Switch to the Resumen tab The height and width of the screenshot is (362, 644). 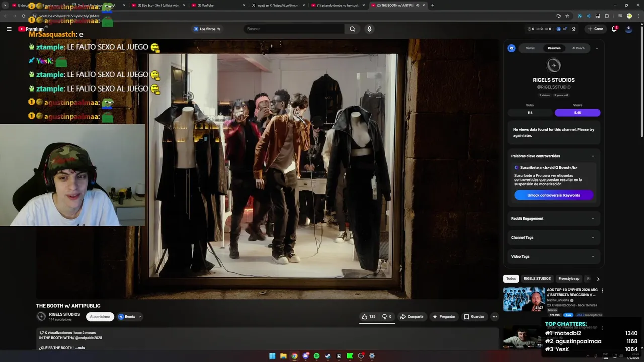point(554,48)
